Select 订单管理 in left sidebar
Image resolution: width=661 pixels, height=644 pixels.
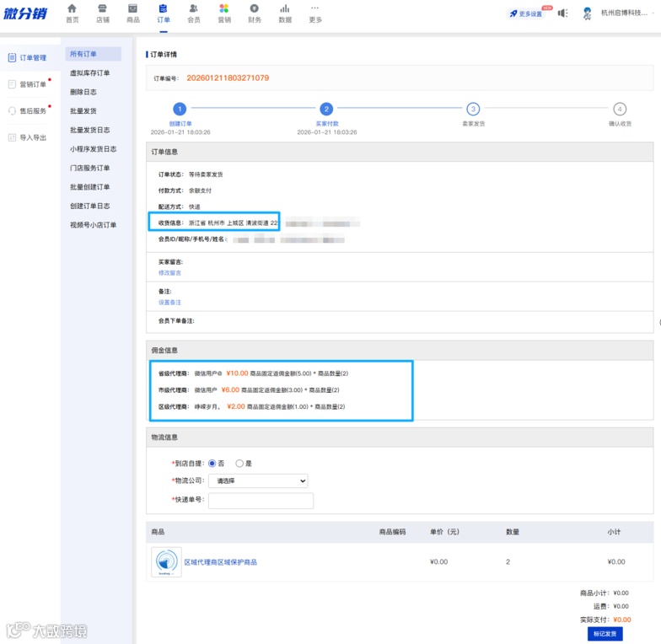(x=30, y=57)
